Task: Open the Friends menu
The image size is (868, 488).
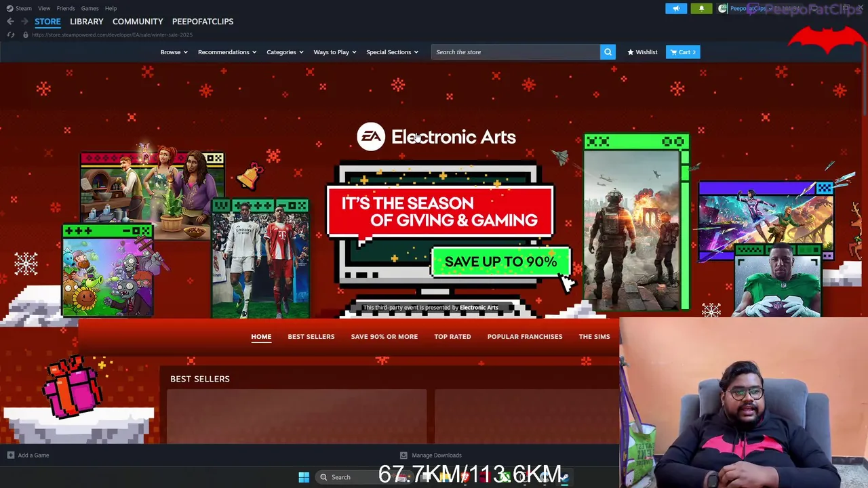Action: pos(66,8)
